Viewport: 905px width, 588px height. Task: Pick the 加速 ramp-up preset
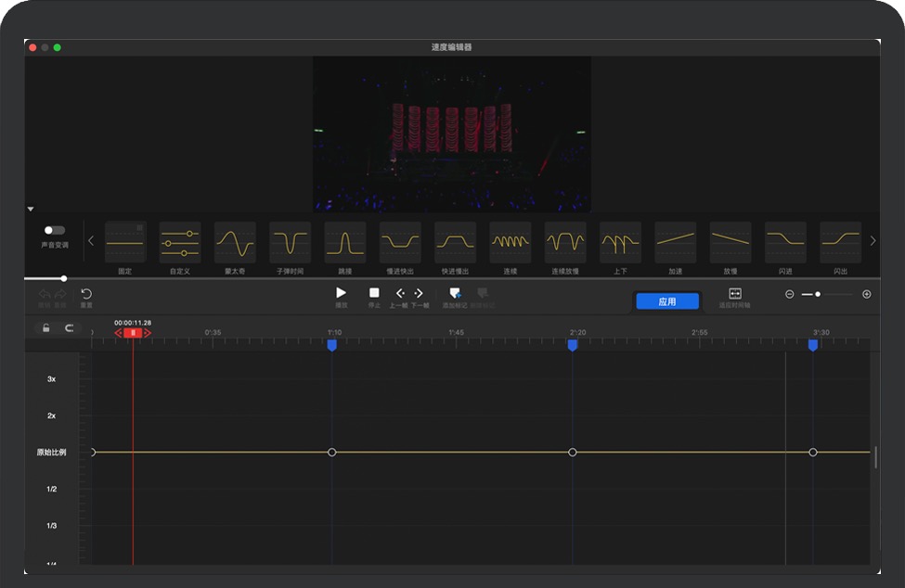(676, 243)
